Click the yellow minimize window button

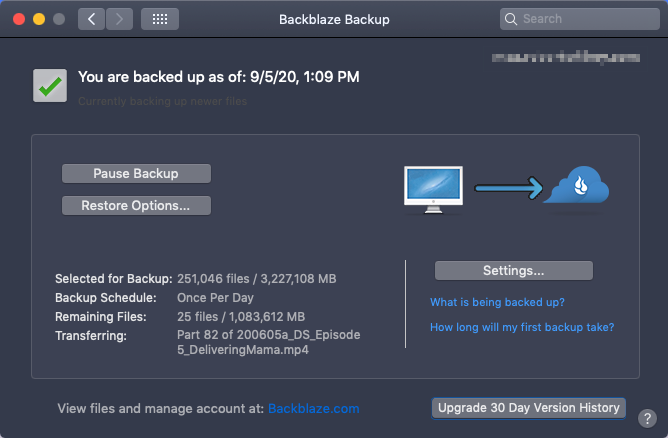coord(39,19)
